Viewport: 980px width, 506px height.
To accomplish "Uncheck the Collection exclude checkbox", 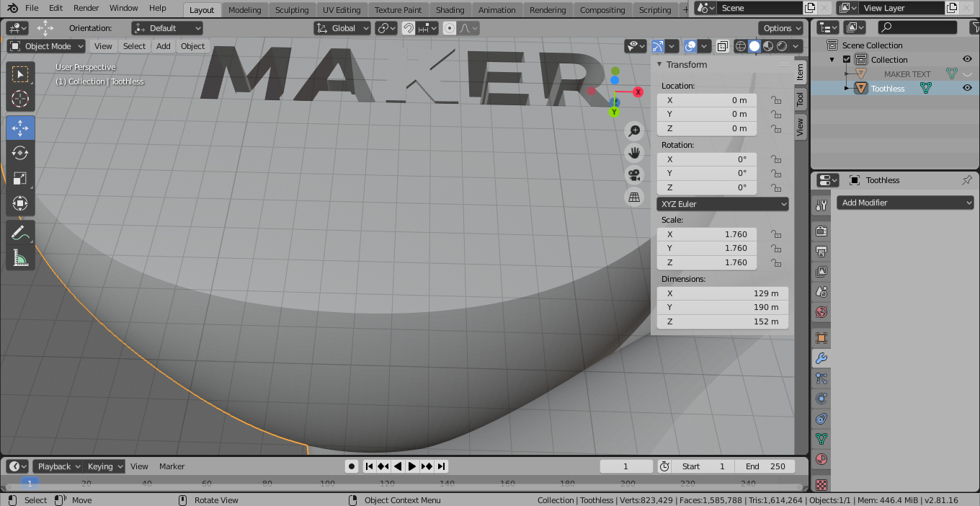I will (x=847, y=60).
